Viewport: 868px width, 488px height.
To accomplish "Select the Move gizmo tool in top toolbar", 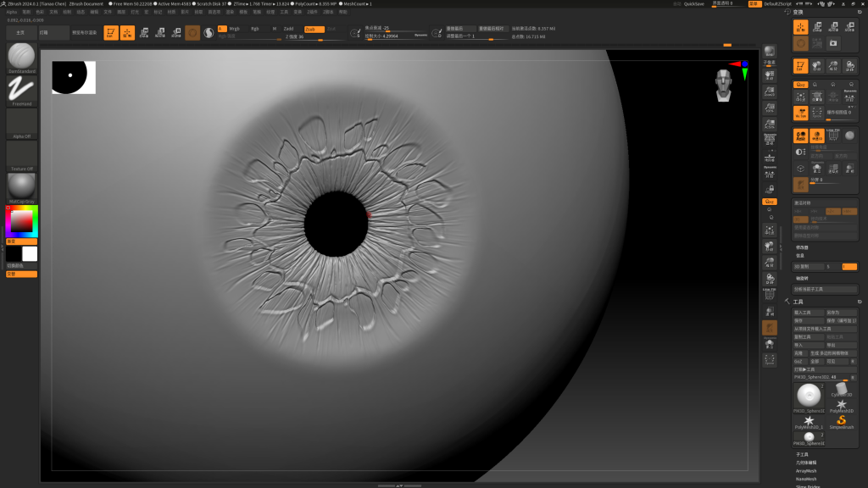I will pos(144,33).
